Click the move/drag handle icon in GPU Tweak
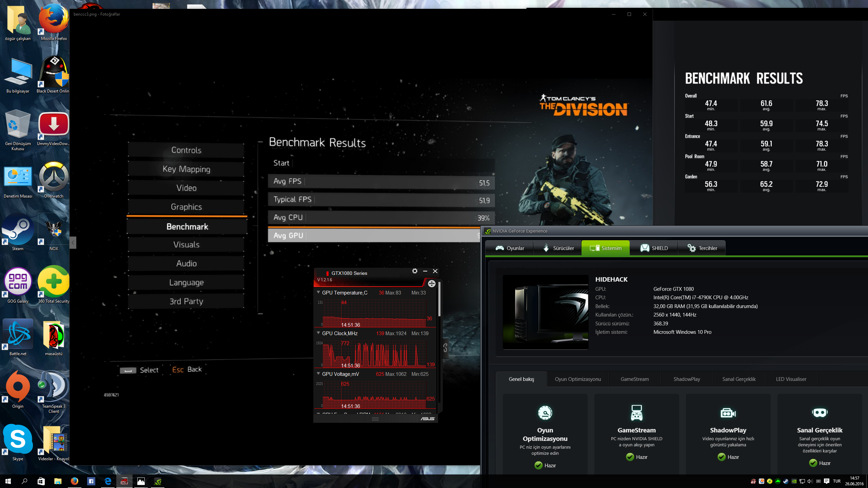868x488 pixels. pyautogui.click(x=432, y=284)
